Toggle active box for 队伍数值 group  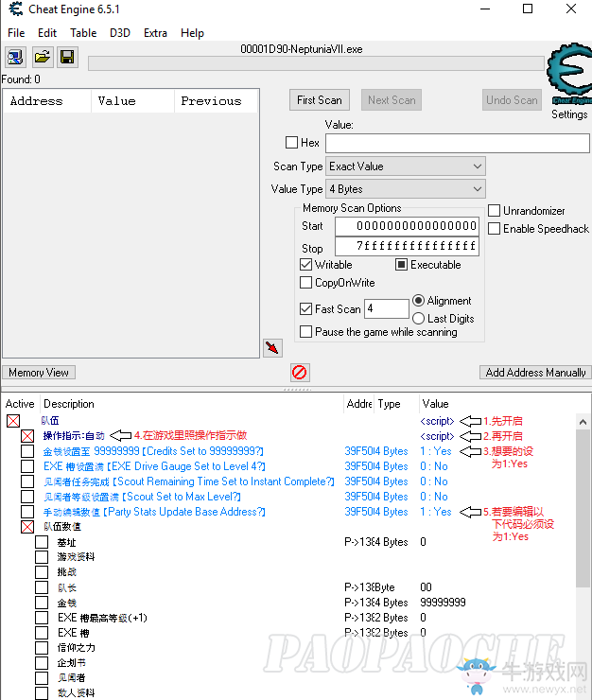point(27,527)
